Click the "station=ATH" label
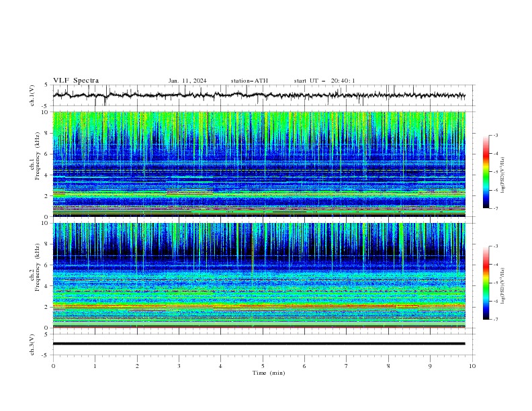This screenshot has height=411, width=532. (249, 81)
